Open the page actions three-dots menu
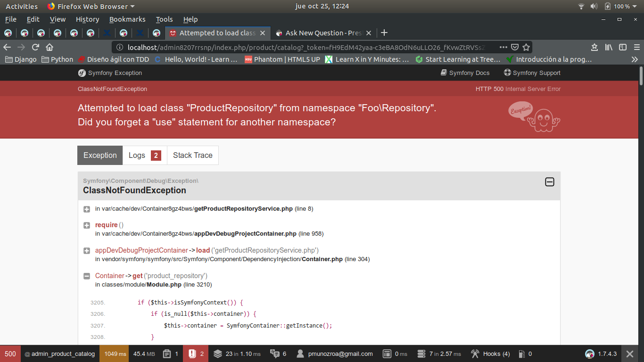The image size is (644, 362). [504, 47]
